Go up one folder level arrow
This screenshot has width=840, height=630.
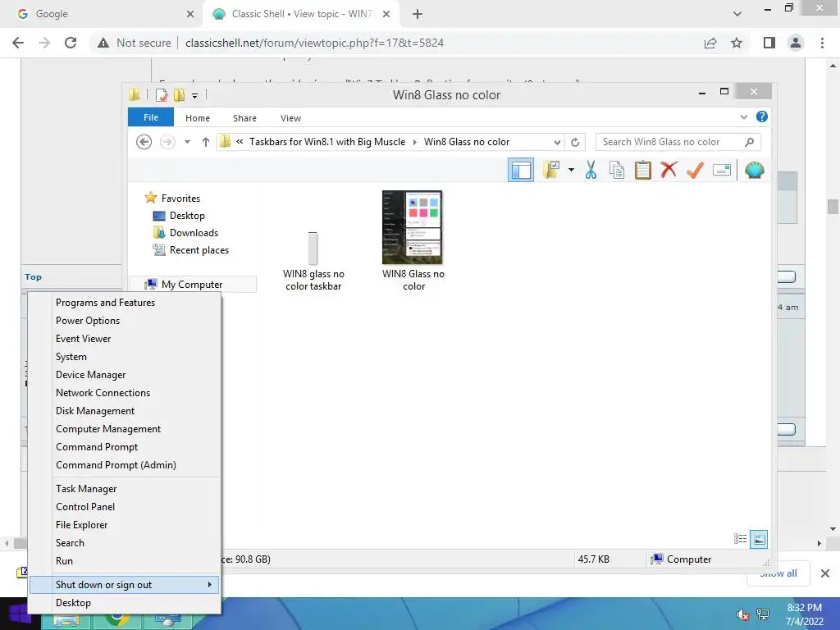[x=205, y=142]
